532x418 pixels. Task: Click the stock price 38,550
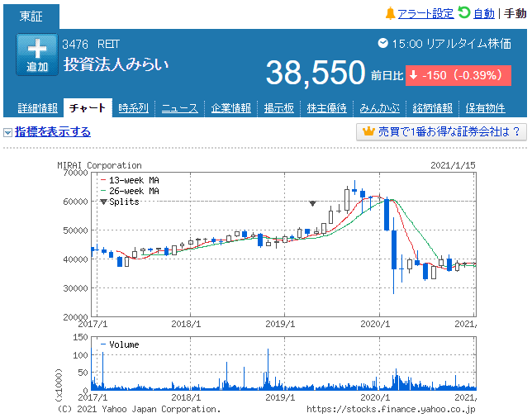coord(316,73)
